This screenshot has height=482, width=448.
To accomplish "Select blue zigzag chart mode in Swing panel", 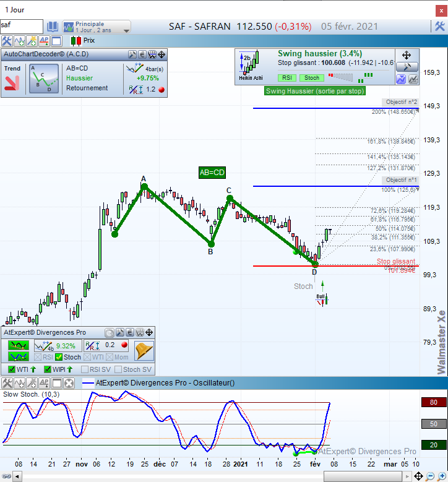I will coord(401,79).
